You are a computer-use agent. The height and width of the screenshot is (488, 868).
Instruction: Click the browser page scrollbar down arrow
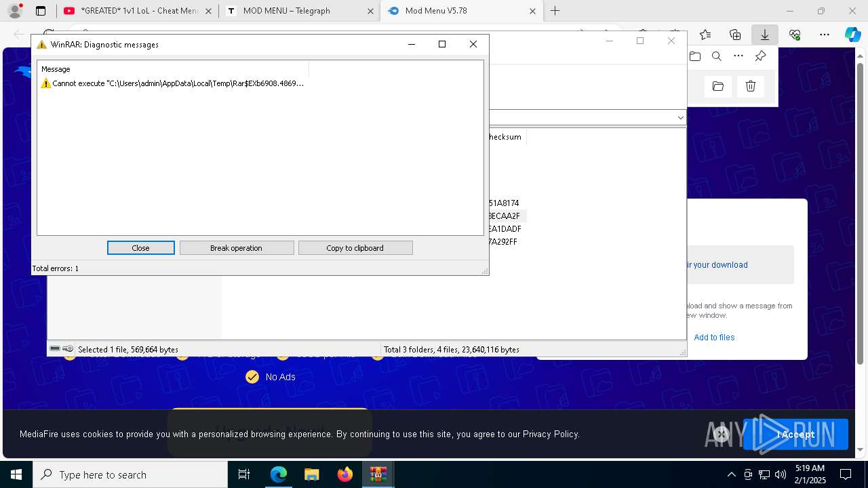coord(861,449)
